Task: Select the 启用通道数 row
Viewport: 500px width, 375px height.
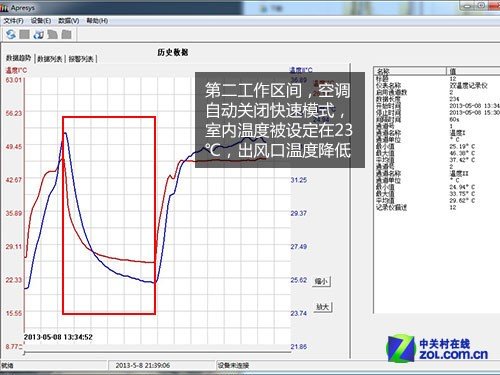Action: coord(437,92)
